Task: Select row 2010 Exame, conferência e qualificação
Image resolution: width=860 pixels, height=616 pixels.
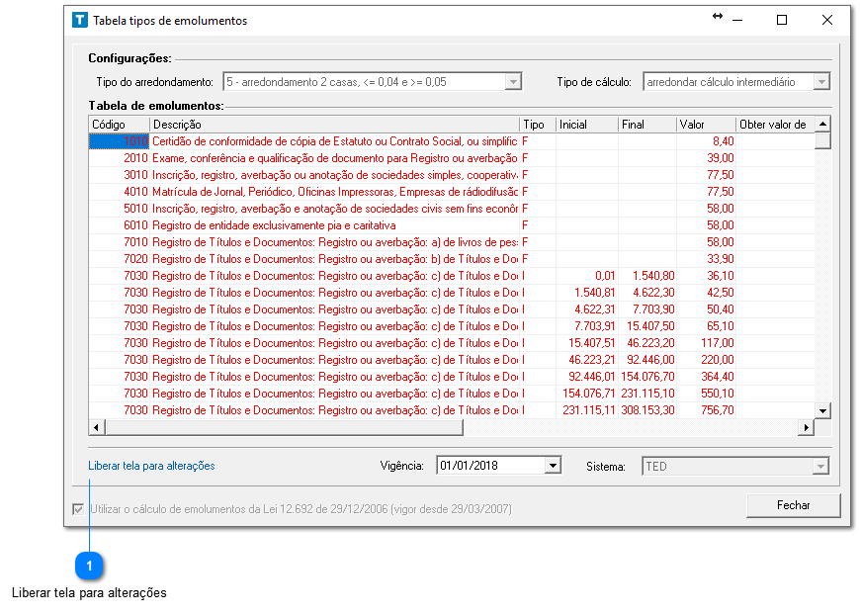Action: 452,158
